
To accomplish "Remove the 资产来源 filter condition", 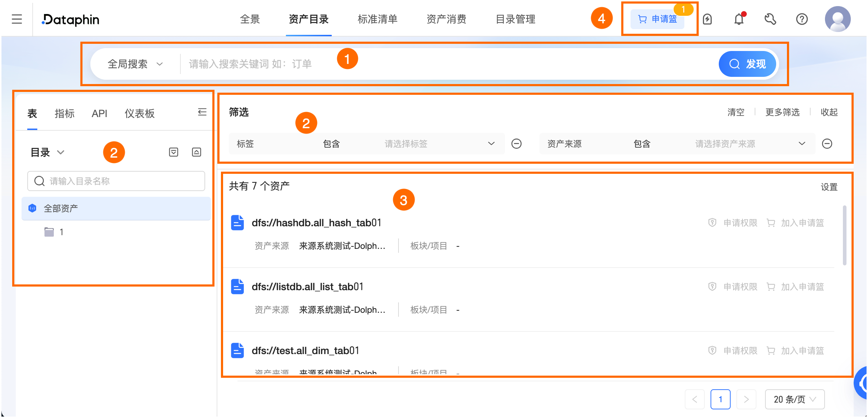I will 827,144.
